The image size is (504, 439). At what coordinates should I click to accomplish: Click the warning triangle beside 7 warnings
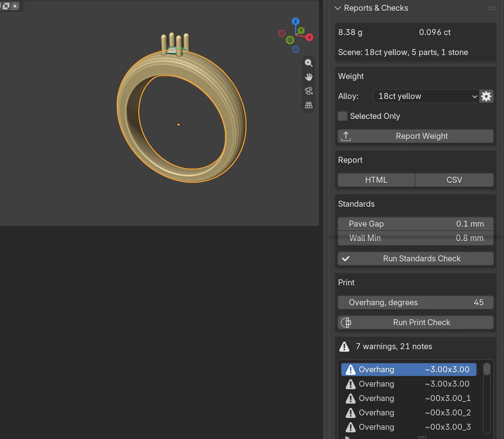click(x=344, y=346)
